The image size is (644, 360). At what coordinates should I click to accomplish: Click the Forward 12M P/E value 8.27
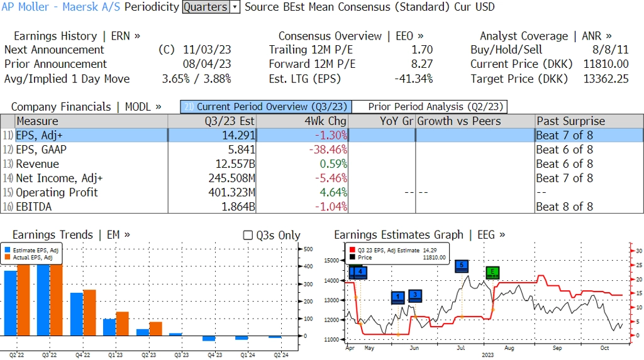click(x=422, y=64)
